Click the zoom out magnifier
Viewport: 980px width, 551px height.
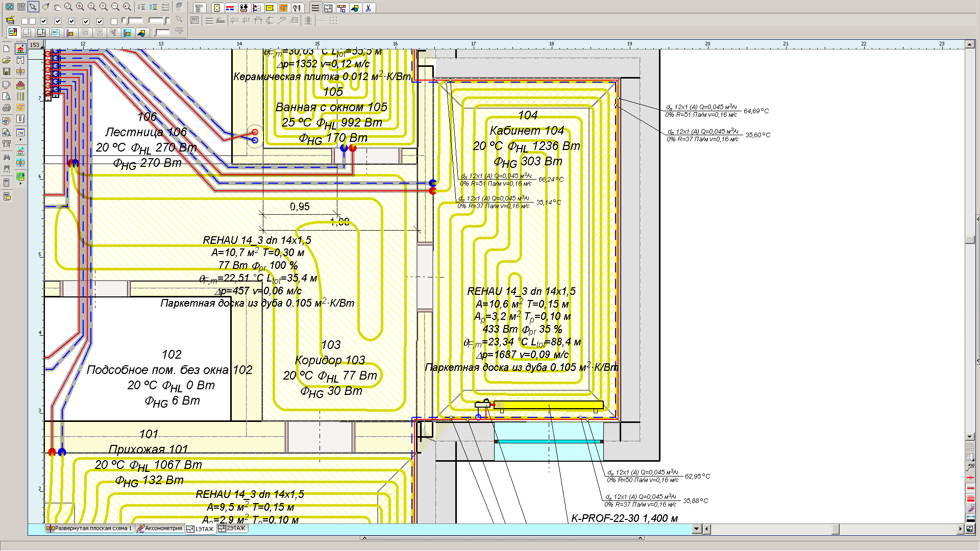(x=115, y=7)
